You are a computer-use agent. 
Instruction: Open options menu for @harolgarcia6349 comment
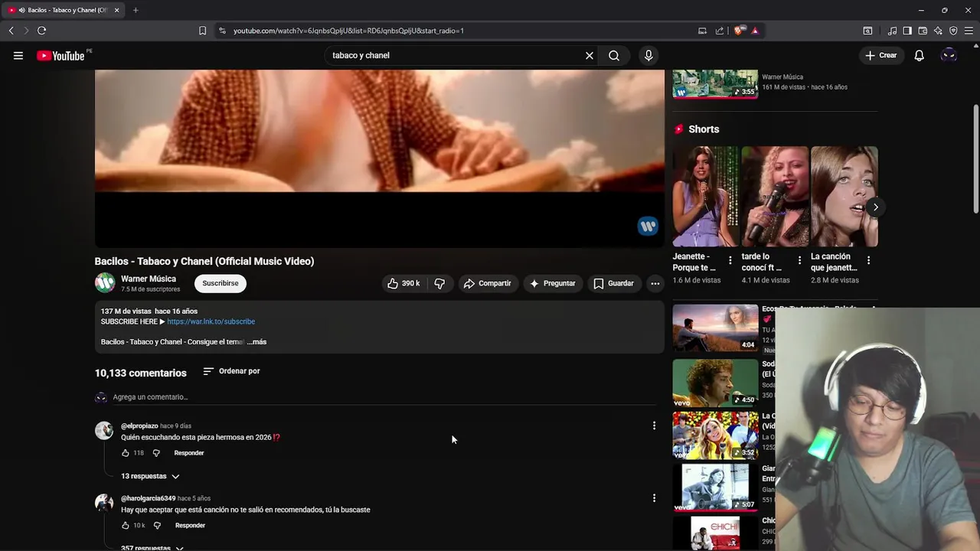[x=654, y=498]
